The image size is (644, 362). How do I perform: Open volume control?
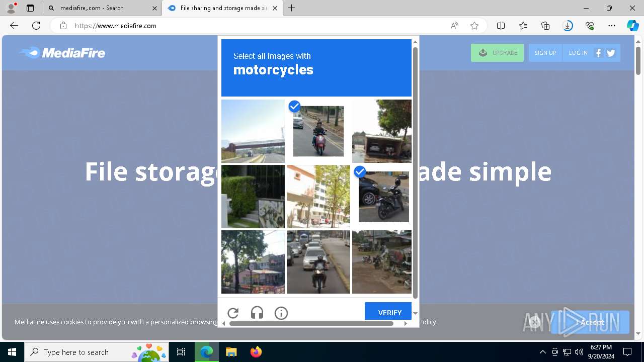coord(579,352)
